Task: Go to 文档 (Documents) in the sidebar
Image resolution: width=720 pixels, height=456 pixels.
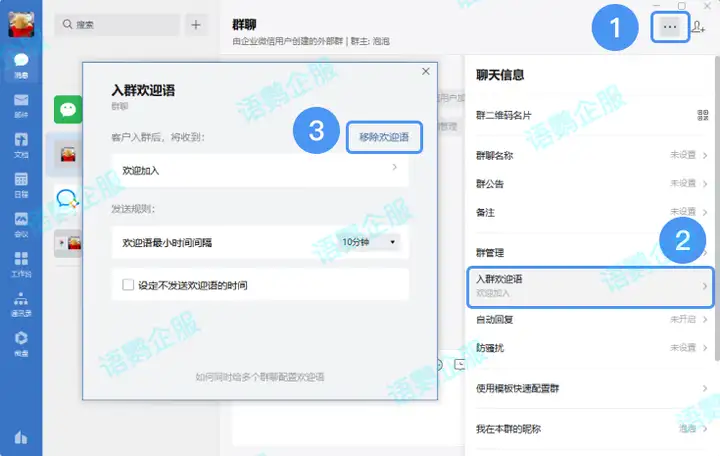Action: click(x=21, y=144)
